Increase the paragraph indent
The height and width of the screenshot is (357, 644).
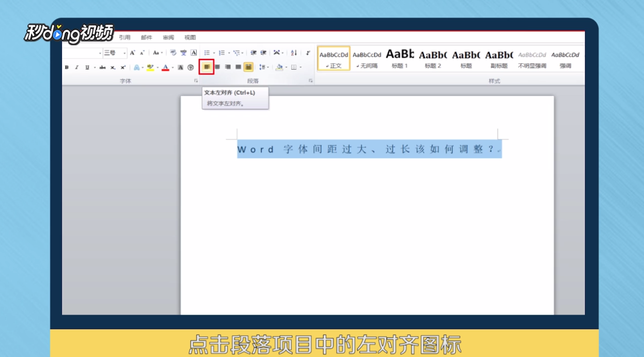(x=263, y=53)
